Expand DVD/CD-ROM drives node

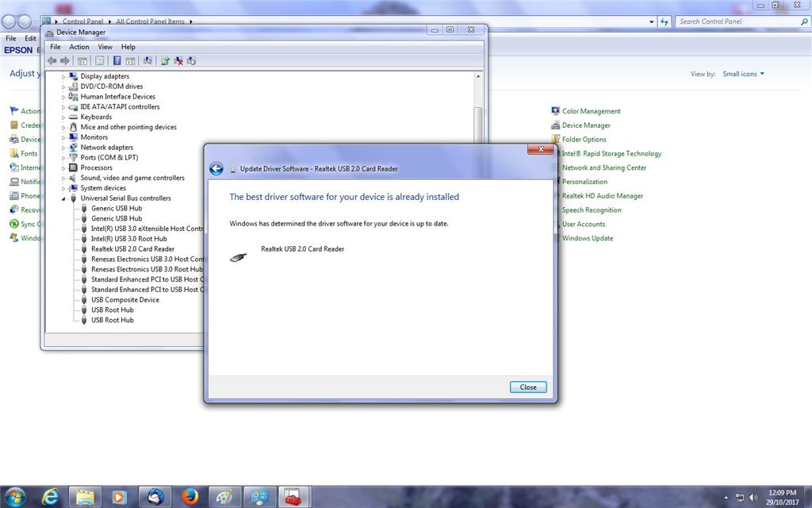click(63, 87)
